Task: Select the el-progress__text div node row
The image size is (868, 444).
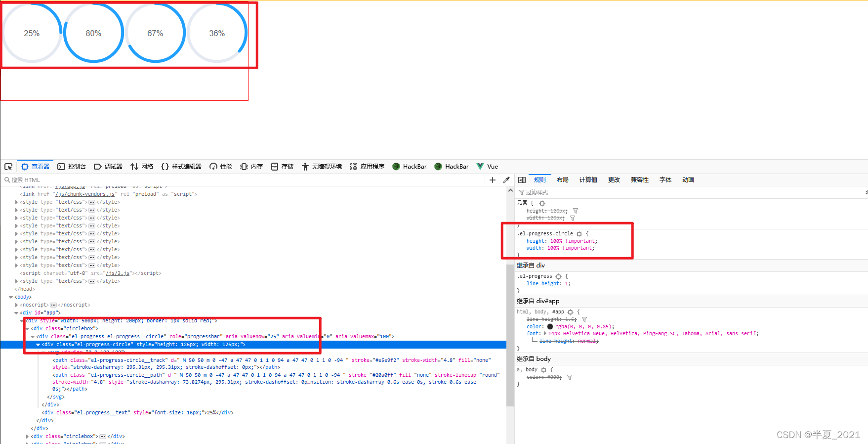Action: pos(253,413)
